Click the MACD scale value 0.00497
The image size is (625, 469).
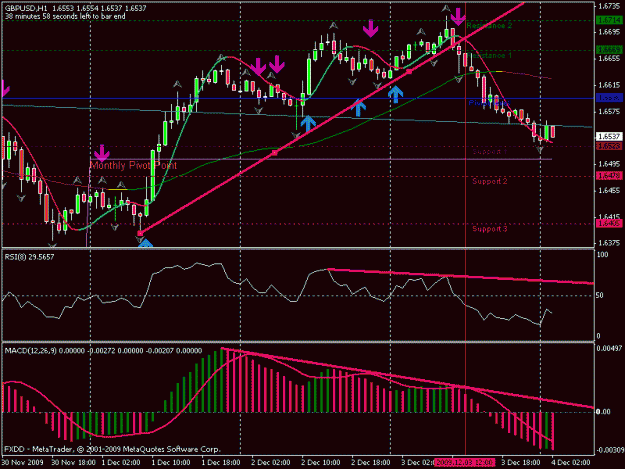point(609,348)
